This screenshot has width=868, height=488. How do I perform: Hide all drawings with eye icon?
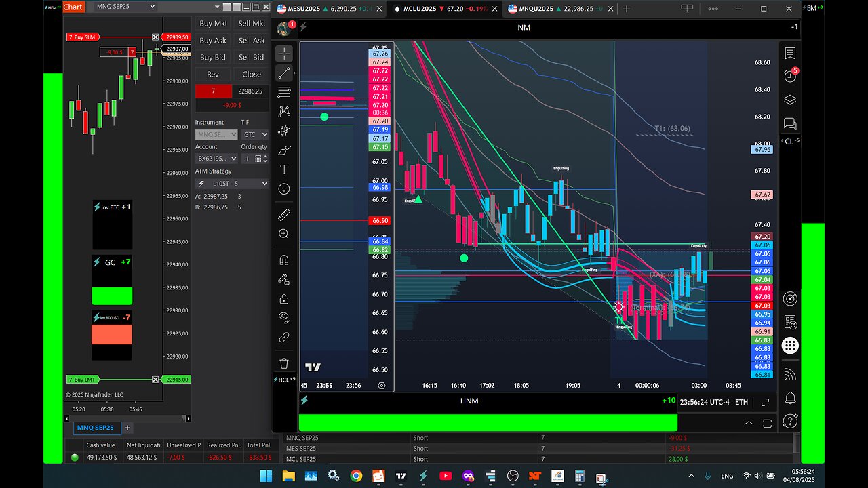tap(284, 317)
